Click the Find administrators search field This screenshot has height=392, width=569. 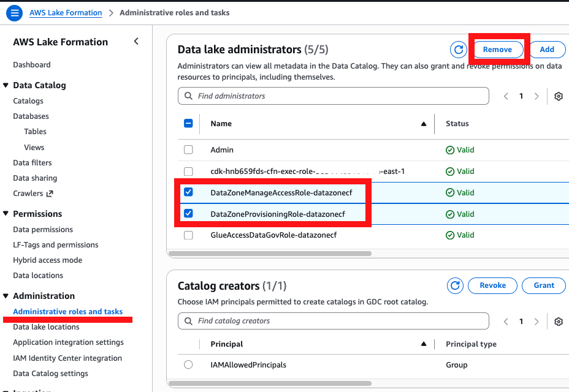point(334,96)
